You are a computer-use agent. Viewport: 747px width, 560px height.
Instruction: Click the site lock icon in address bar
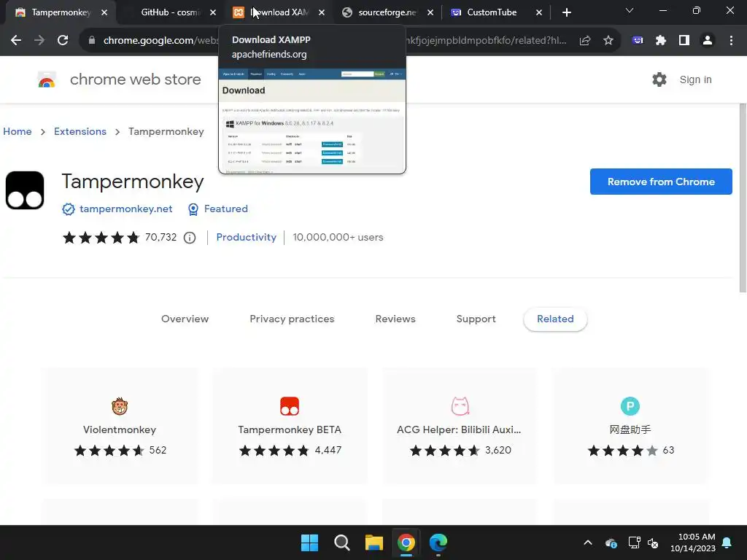[x=92, y=41]
